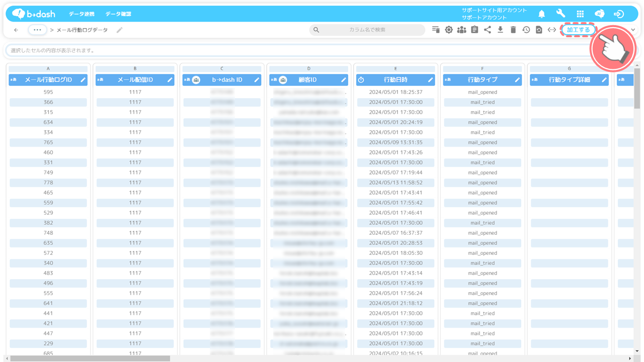Click the 行動日時 column header
644x362 pixels.
(395, 79)
